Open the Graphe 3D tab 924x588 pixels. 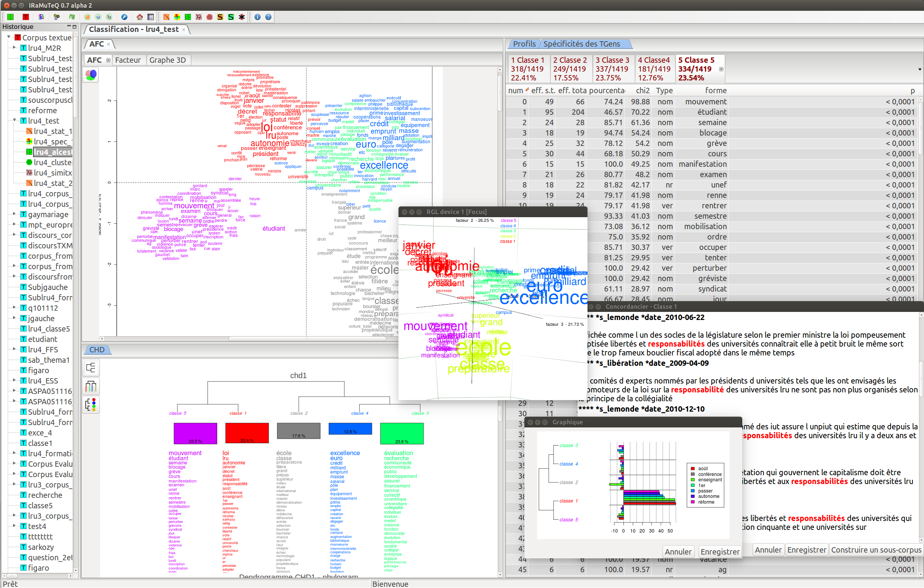[x=167, y=60]
